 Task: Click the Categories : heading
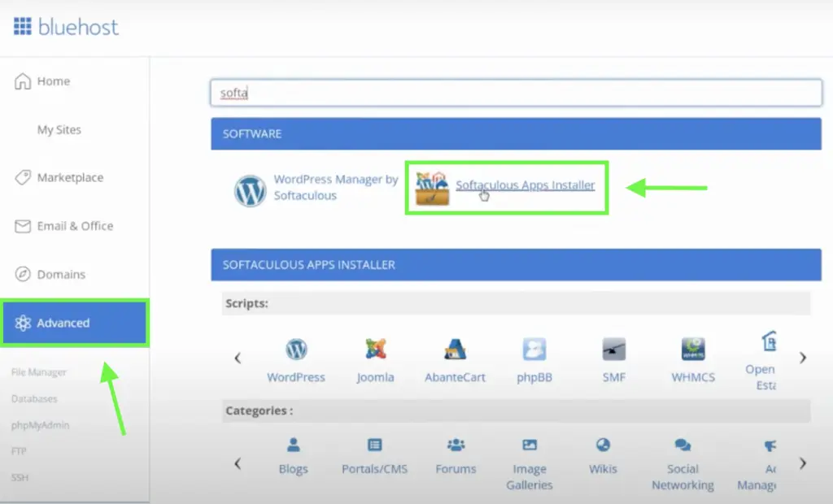click(x=259, y=411)
